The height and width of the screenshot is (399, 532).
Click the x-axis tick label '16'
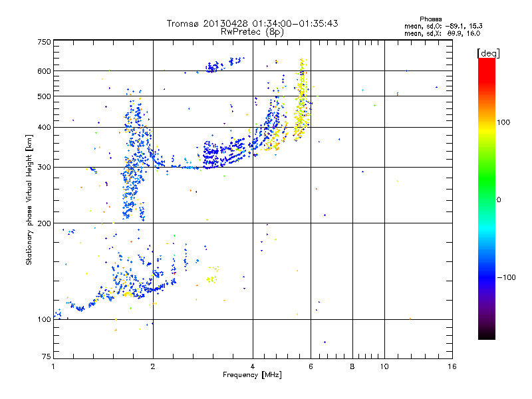coord(452,366)
